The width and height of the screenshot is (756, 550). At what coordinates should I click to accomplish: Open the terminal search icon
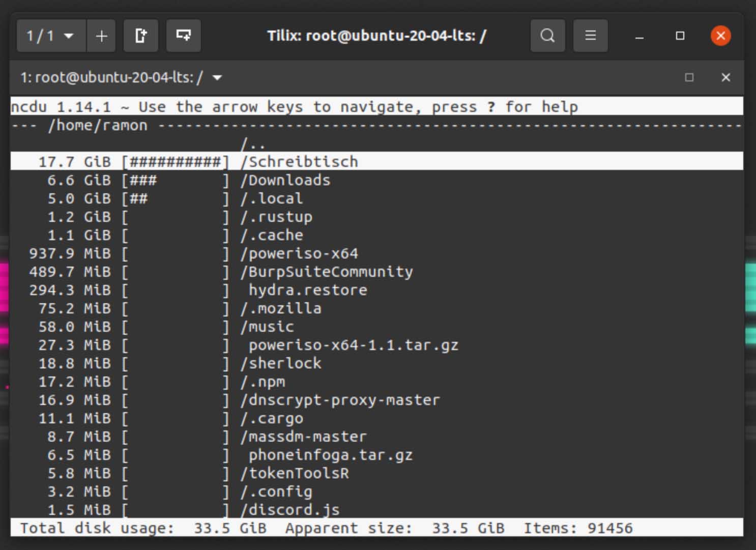[547, 36]
